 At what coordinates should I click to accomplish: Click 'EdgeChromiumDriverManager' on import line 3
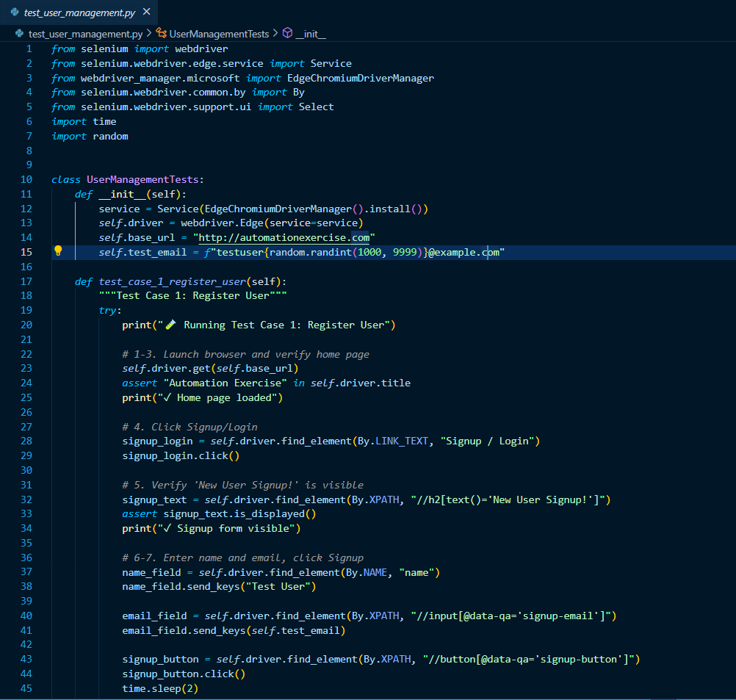click(x=361, y=78)
